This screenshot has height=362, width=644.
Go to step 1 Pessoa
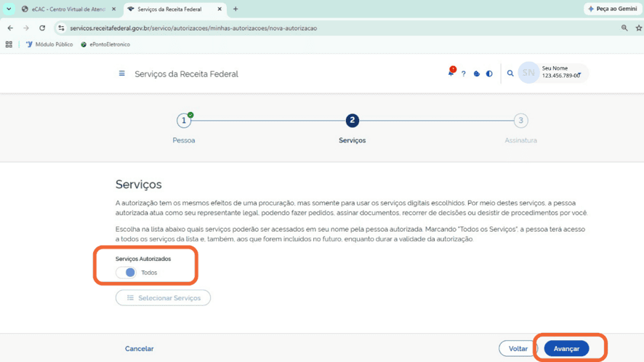(184, 121)
